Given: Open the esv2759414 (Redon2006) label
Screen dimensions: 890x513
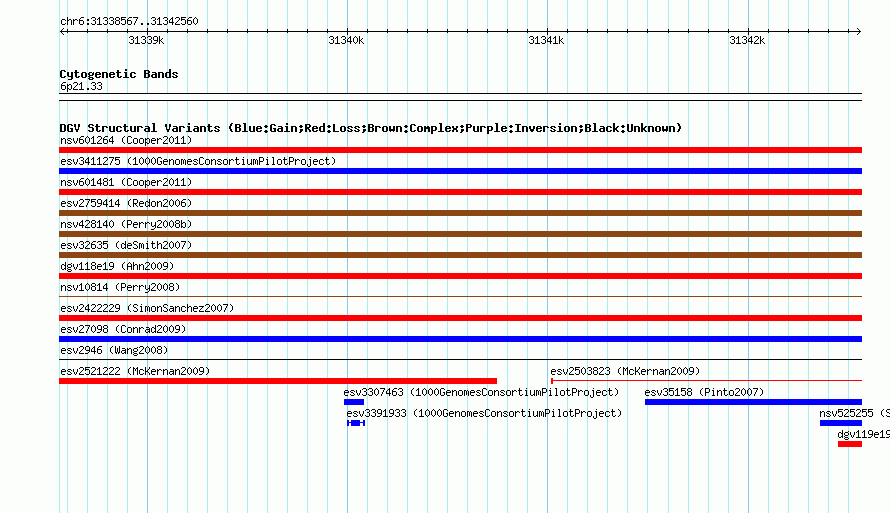Looking at the screenshot, I should tap(126, 203).
